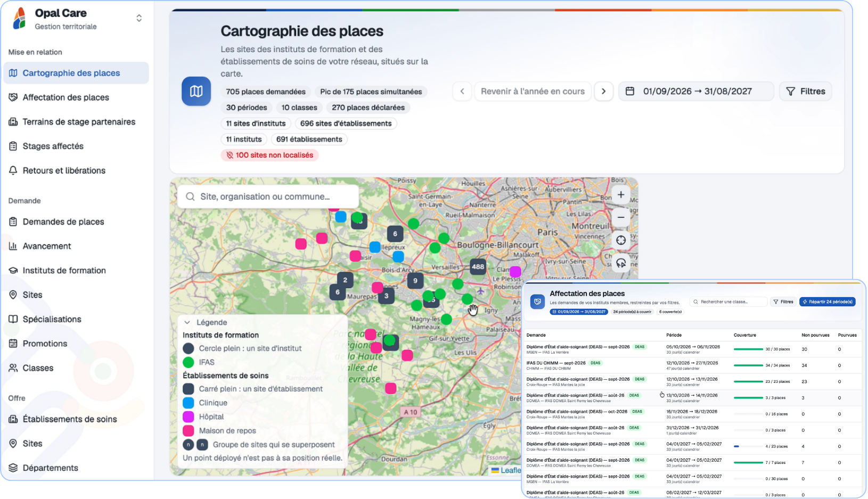Click the layers icon beside Départements
Screen dimensions: 868x499
coord(13,468)
